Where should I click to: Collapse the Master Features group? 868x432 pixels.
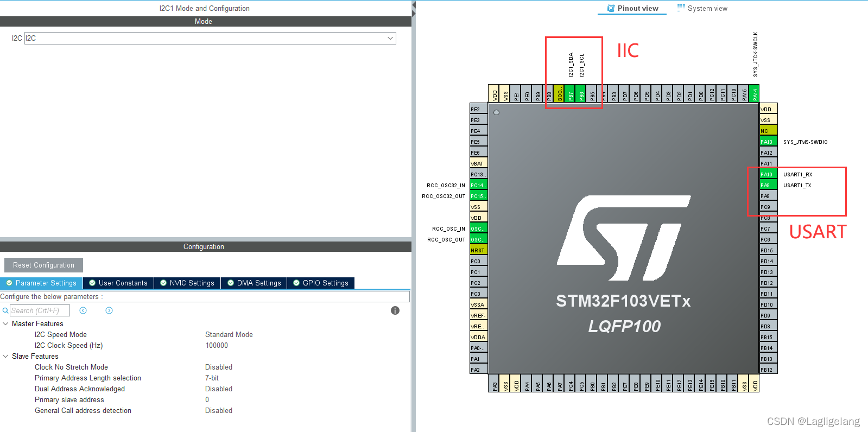pyautogui.click(x=5, y=323)
